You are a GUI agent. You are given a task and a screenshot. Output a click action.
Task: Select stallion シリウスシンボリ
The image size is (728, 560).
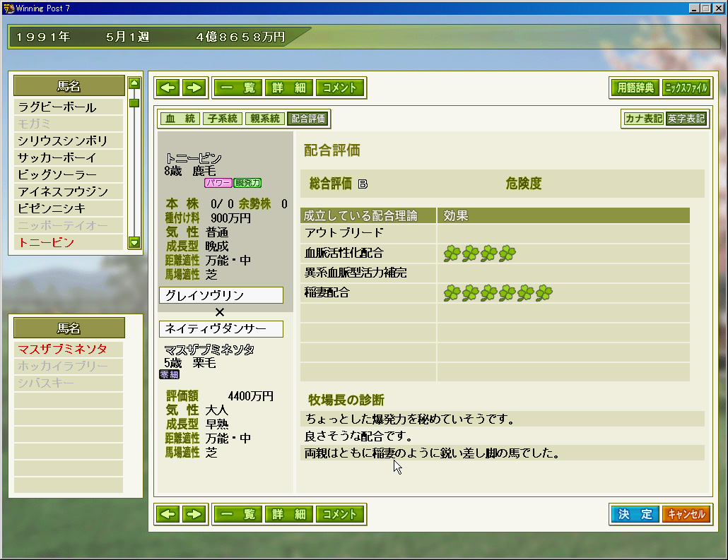(x=69, y=141)
